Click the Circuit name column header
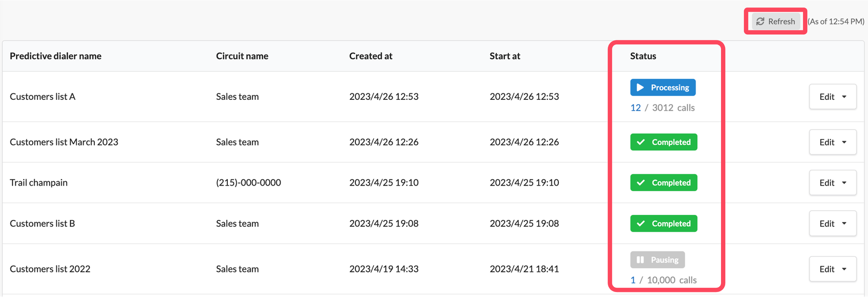 click(242, 56)
